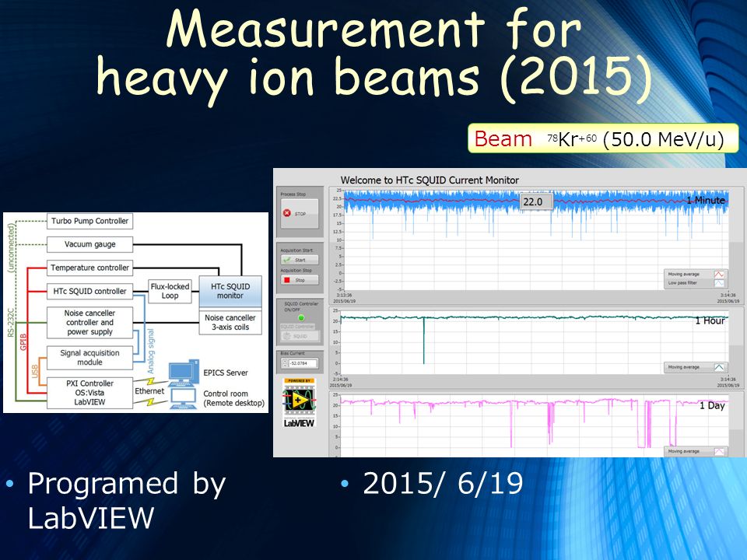Click the pink Moving average swatch in 1 Day legend
Screen dimensions: 747x560
[719, 451]
